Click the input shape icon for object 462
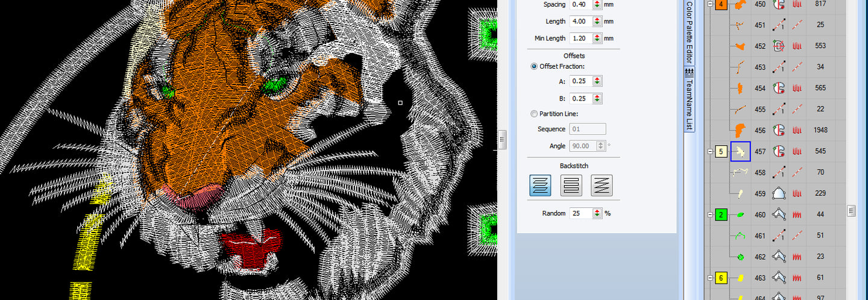Viewport: 868px width, 300px height. pos(779,257)
